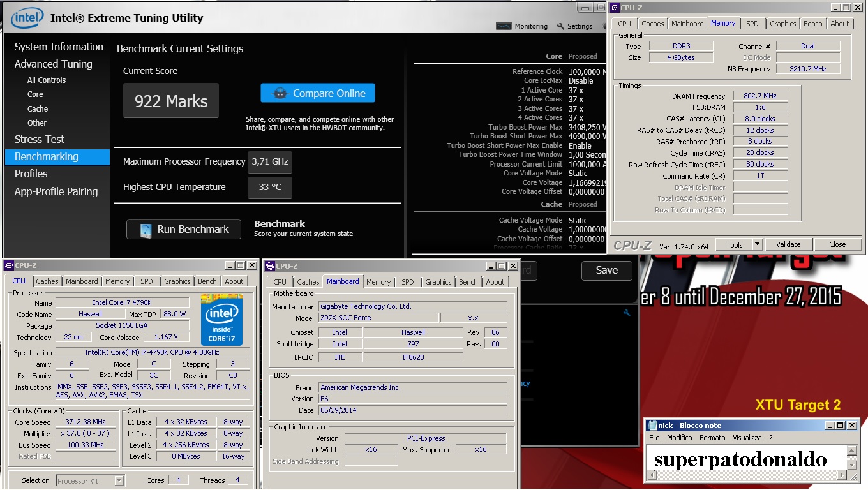Click Save button in XTU
The height and width of the screenshot is (490, 868).
(606, 271)
